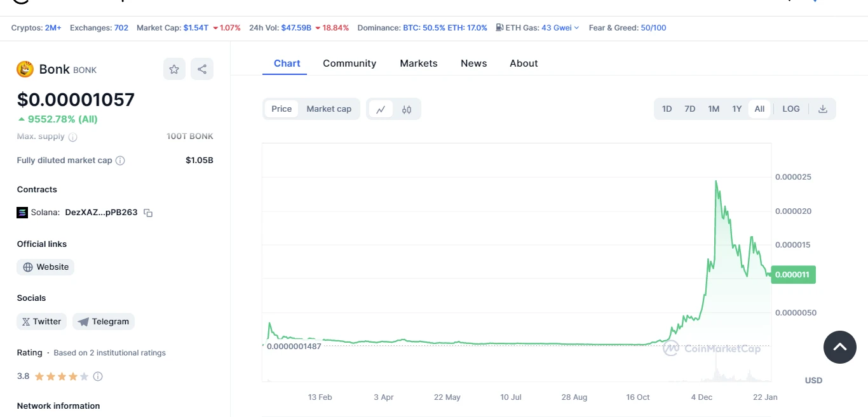Download chart data with download icon
The width and height of the screenshot is (868, 417).
tap(823, 109)
